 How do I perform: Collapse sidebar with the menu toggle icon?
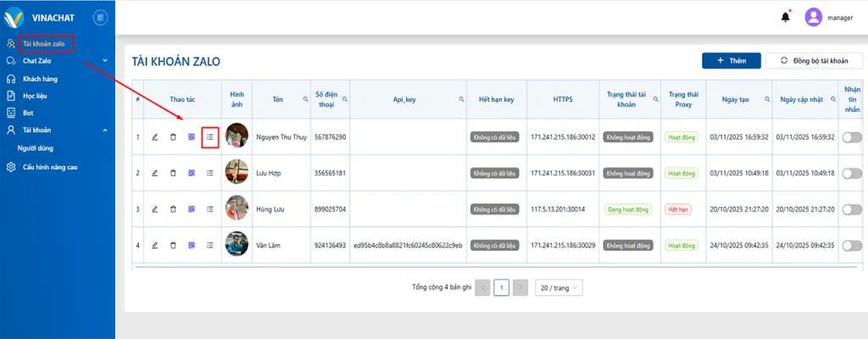tap(100, 16)
